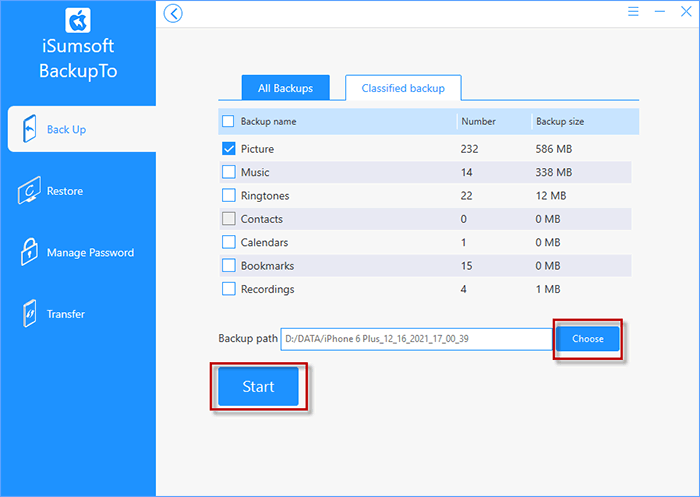This screenshot has width=700, height=497.
Task: Click the Backup path label
Action: [x=248, y=338]
